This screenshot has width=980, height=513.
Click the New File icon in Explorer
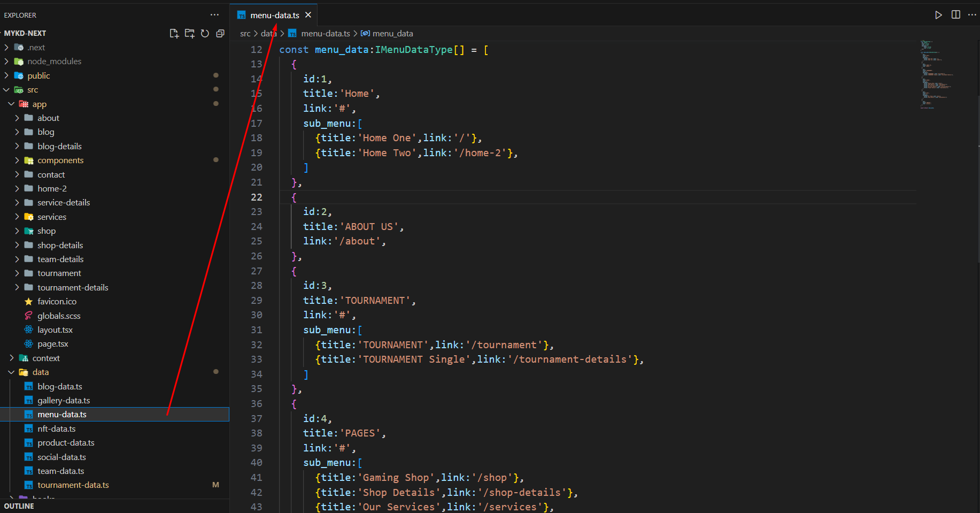174,33
